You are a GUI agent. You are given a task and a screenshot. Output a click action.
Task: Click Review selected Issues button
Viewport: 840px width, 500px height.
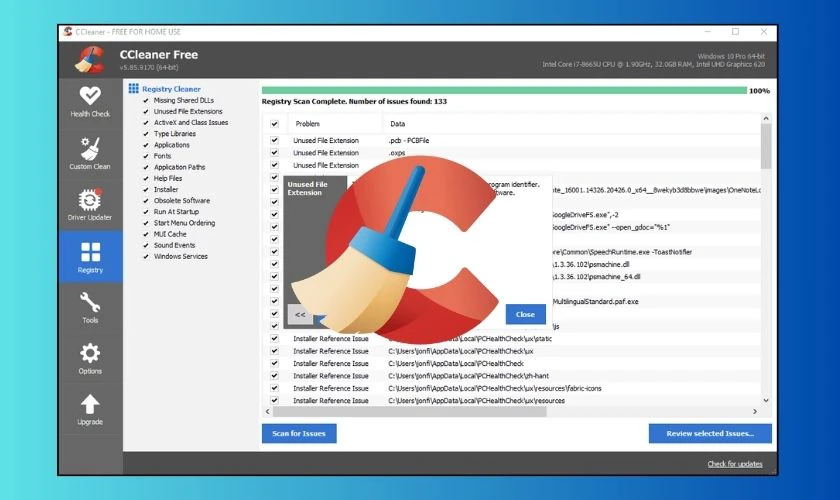pos(710,434)
